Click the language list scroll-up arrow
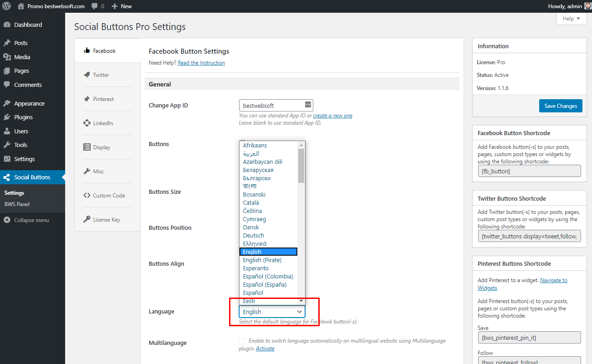This screenshot has width=592, height=364. coord(301,145)
